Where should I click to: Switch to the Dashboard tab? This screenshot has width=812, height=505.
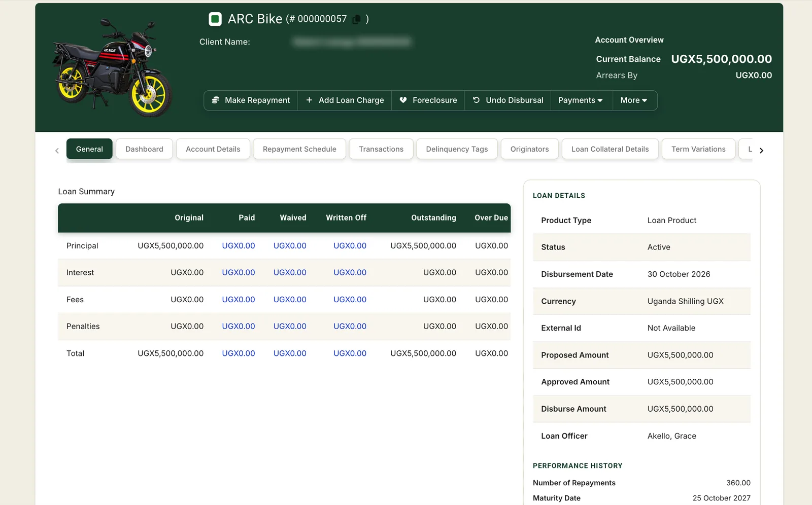tap(144, 149)
